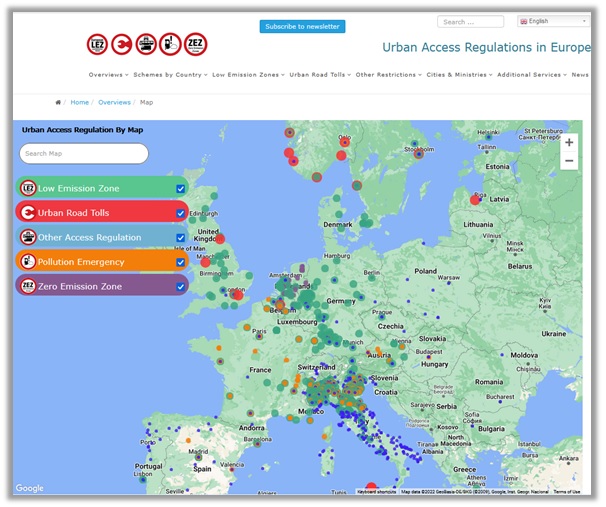606x507 pixels.
Task: Open the News menu item
Action: pos(580,75)
